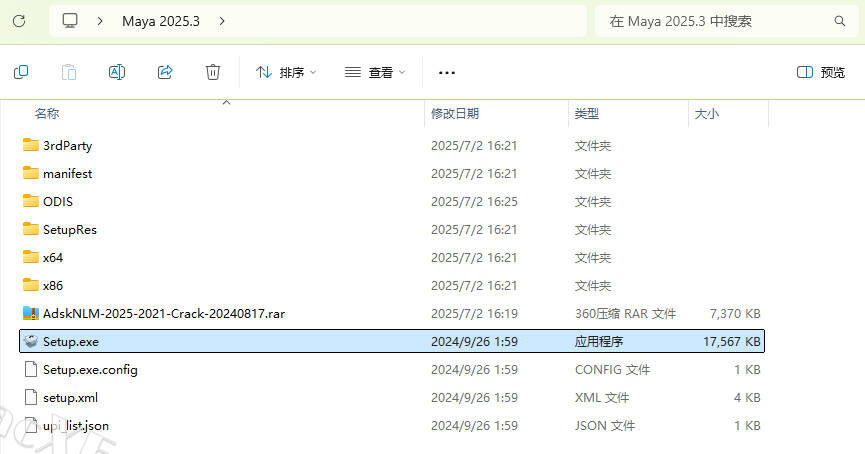Select the file name manifest
The image size is (865, 454).
[x=68, y=174]
